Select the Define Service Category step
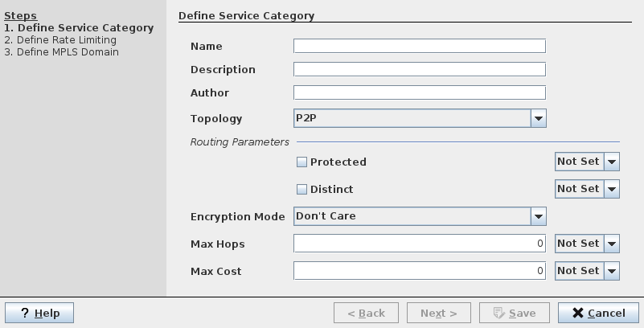Viewport: 644px width, 328px height. [79, 28]
